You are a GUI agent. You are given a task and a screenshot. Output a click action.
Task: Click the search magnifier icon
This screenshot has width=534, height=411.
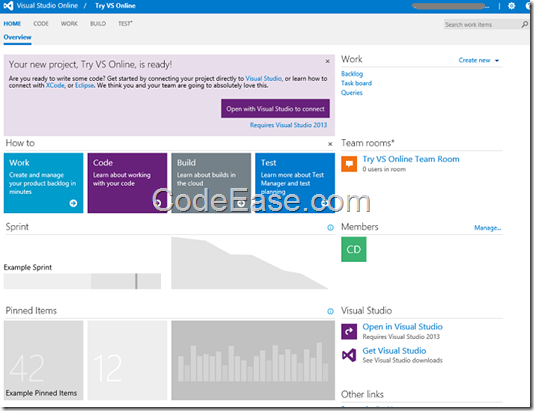[524, 24]
